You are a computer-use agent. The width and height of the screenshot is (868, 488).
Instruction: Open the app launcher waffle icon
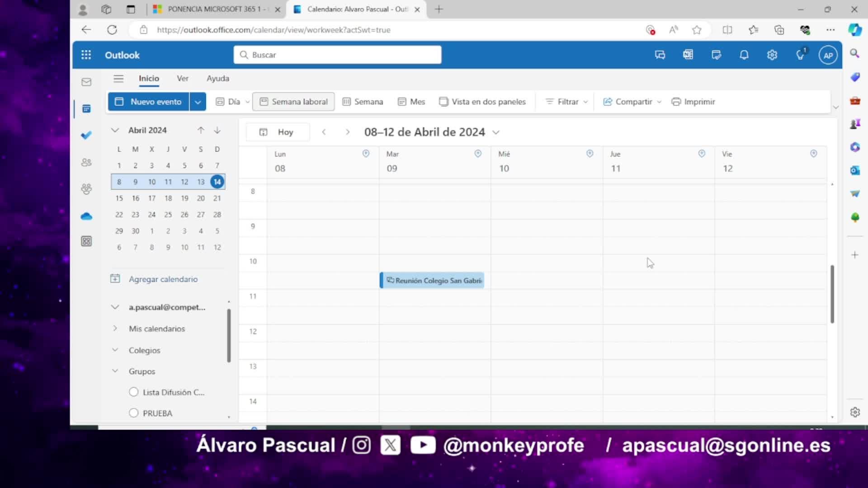point(86,55)
